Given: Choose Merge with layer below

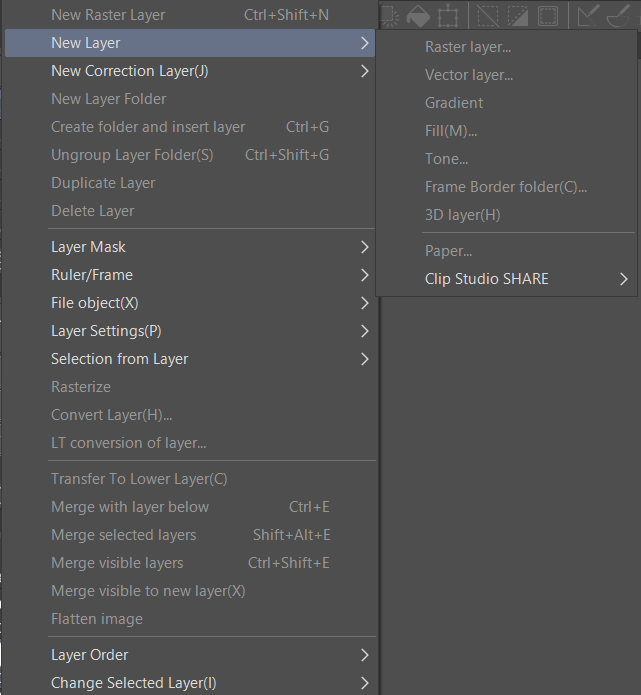Looking at the screenshot, I should [x=190, y=507].
